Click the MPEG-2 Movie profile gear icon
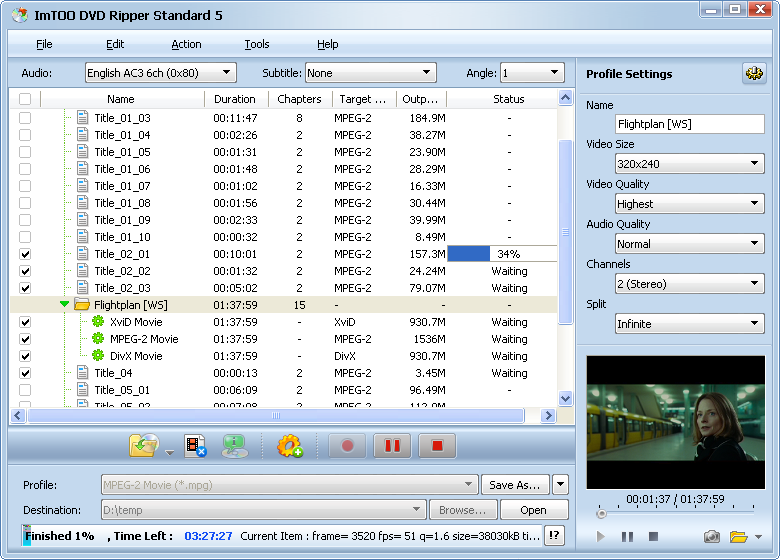780x560 pixels. click(98, 339)
